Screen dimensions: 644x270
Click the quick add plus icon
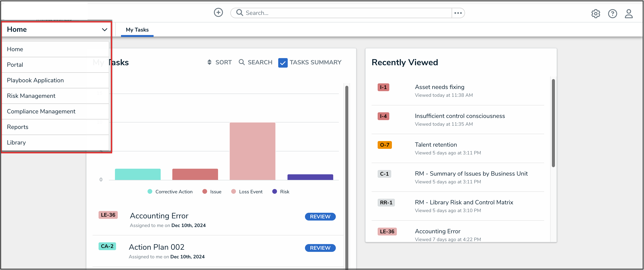pos(218,13)
